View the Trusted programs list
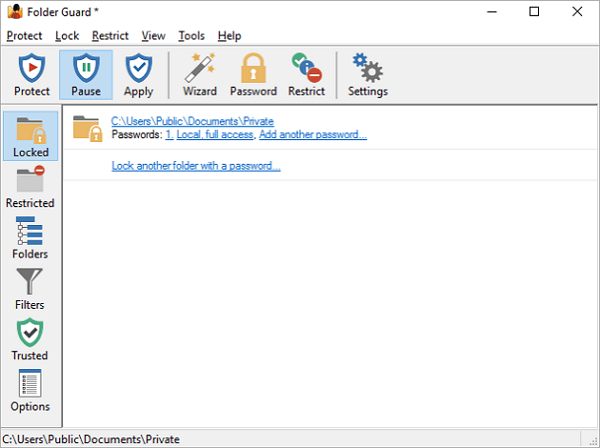Image resolution: width=600 pixels, height=448 pixels. tap(30, 339)
